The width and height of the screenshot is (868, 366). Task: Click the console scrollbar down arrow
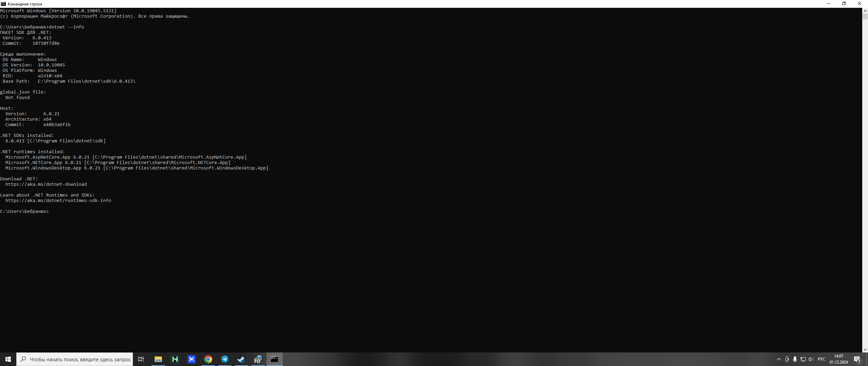point(865,350)
